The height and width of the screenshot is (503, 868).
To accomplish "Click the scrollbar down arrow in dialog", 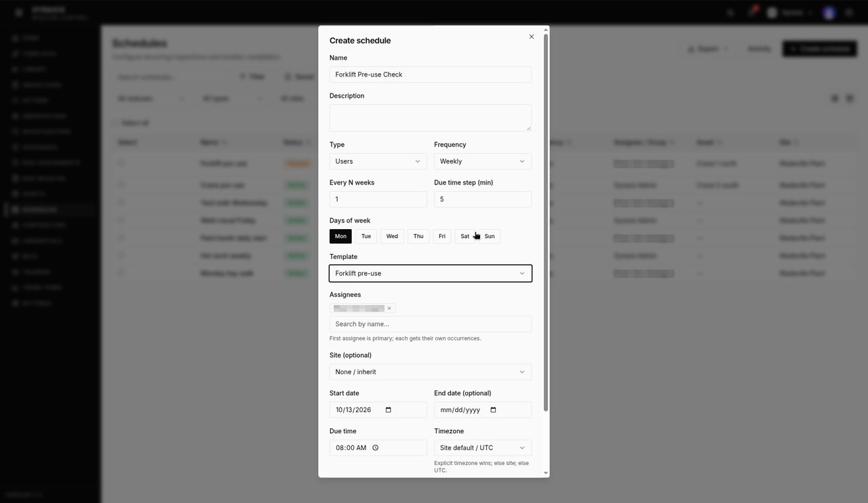I will tap(546, 473).
